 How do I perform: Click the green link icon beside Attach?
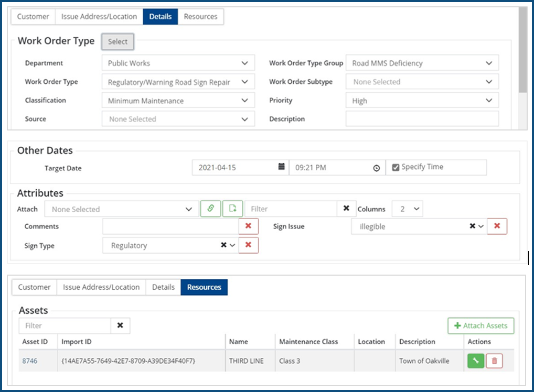[210, 209]
